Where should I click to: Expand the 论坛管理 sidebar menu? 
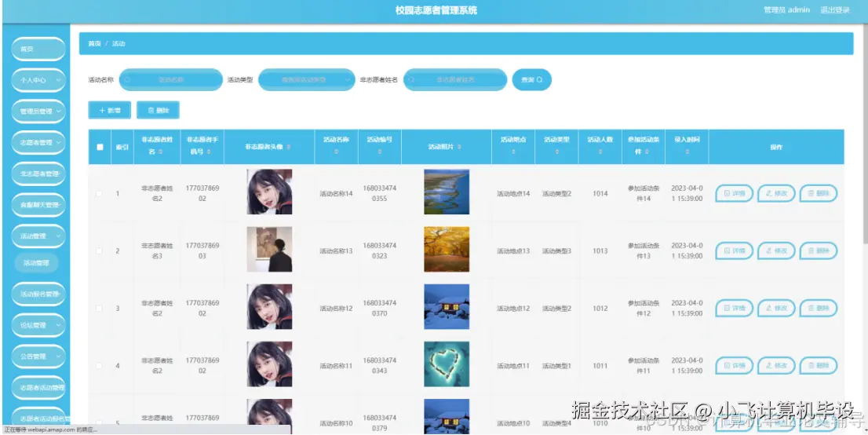pyautogui.click(x=38, y=325)
